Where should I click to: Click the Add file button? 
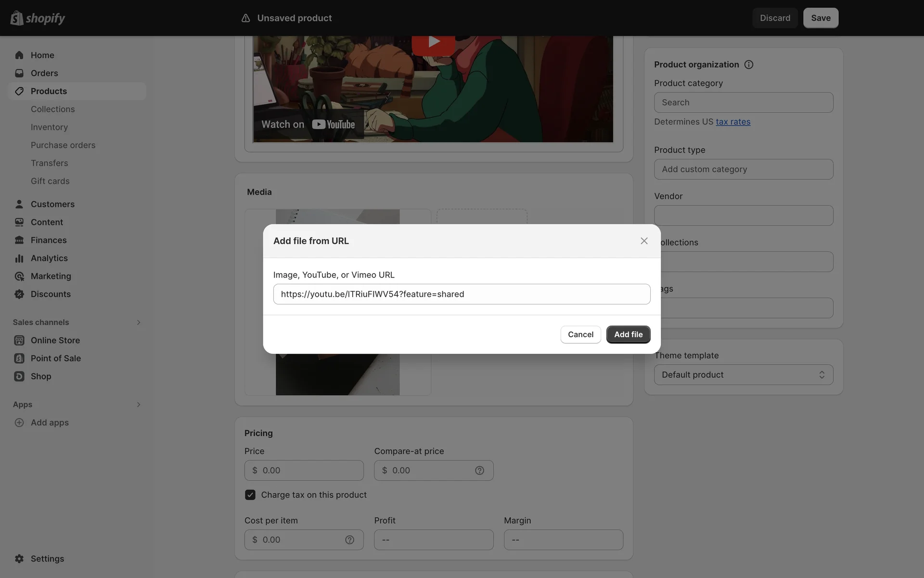point(628,334)
